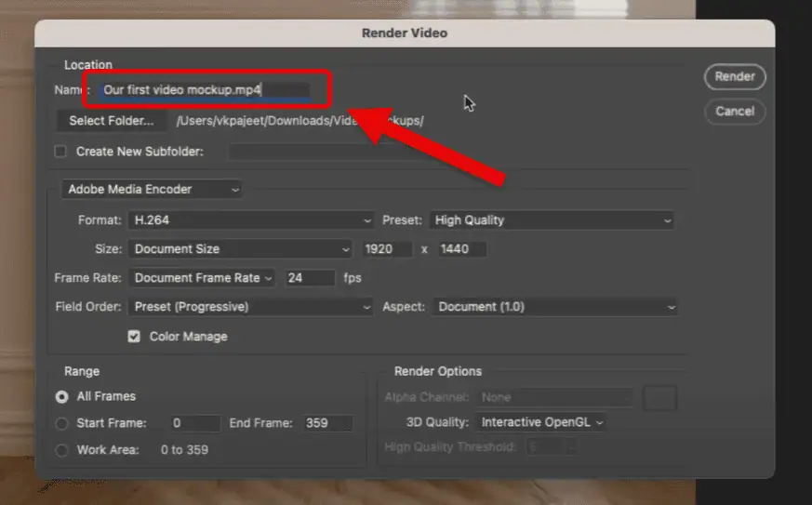Open the Size Document Size dropdown

tap(240, 249)
